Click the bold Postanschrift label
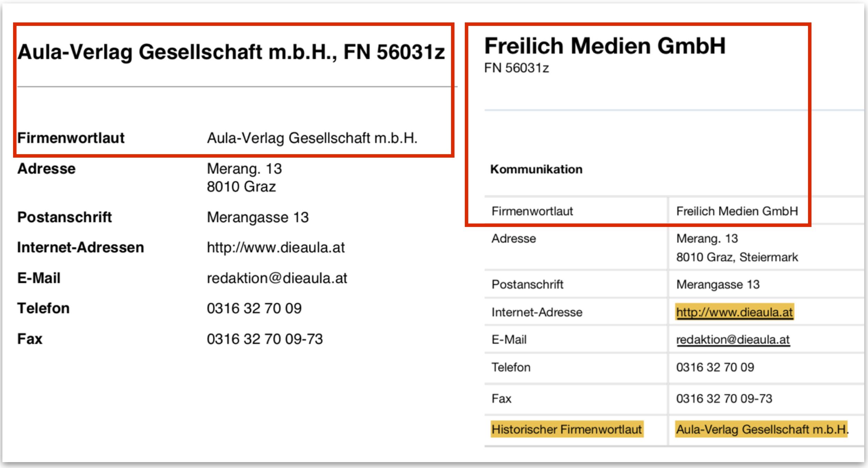This screenshot has width=868, height=468. point(64,217)
